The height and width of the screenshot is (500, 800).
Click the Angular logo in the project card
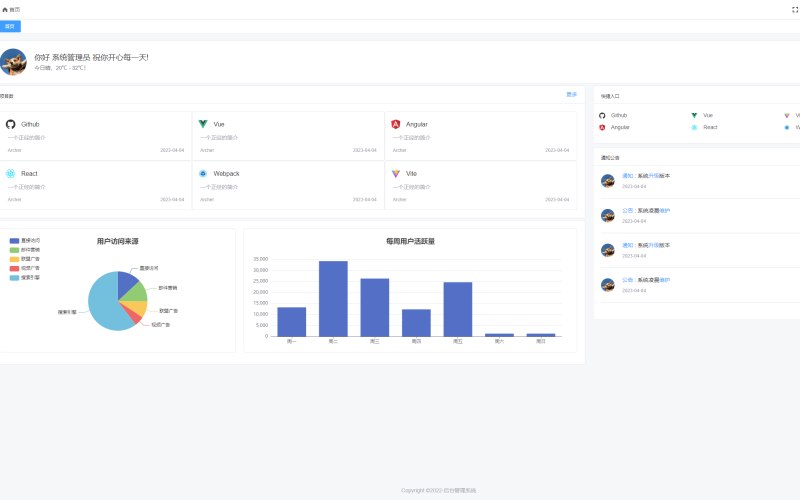(x=395, y=124)
